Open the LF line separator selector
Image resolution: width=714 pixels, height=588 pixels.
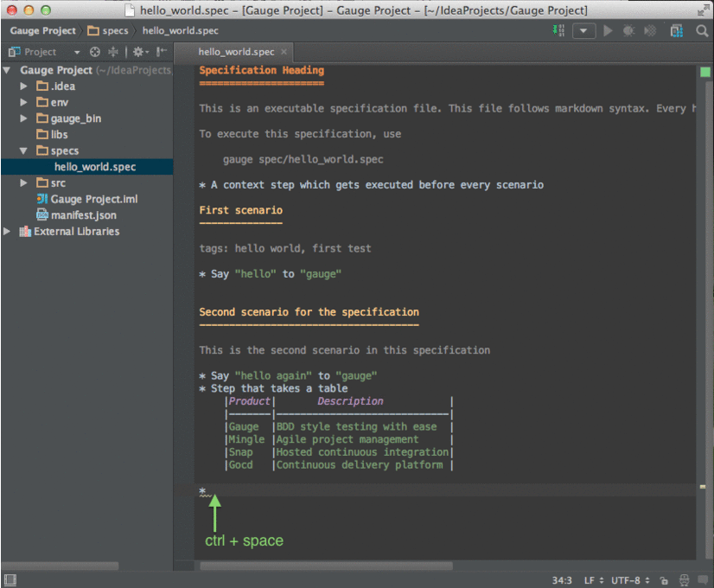pyautogui.click(x=594, y=580)
